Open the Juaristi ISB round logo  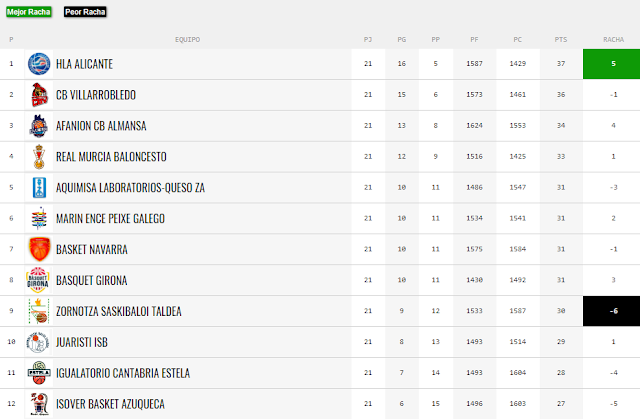pos(38,342)
